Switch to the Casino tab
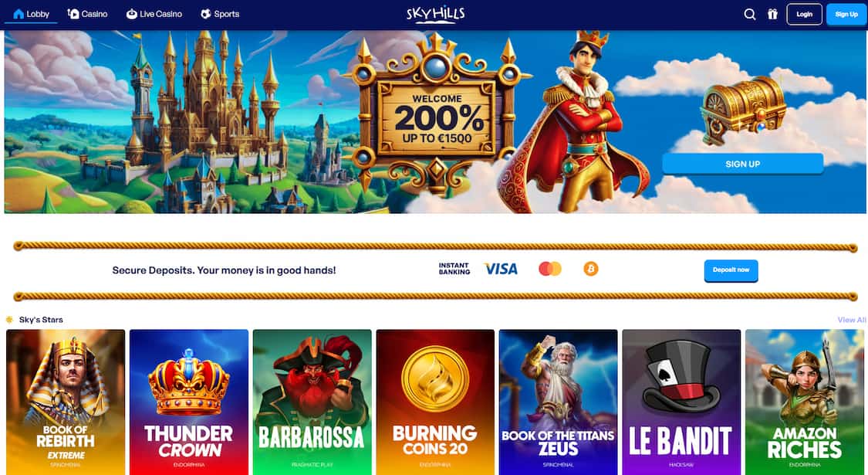The height and width of the screenshot is (475, 868). 87,14
